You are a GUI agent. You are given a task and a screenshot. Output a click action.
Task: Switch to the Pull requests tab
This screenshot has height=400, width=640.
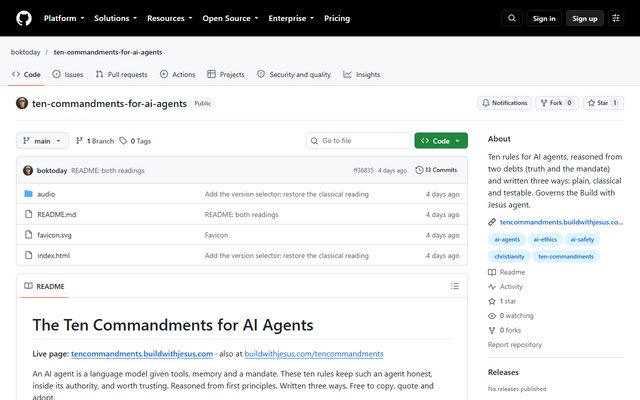[121, 74]
